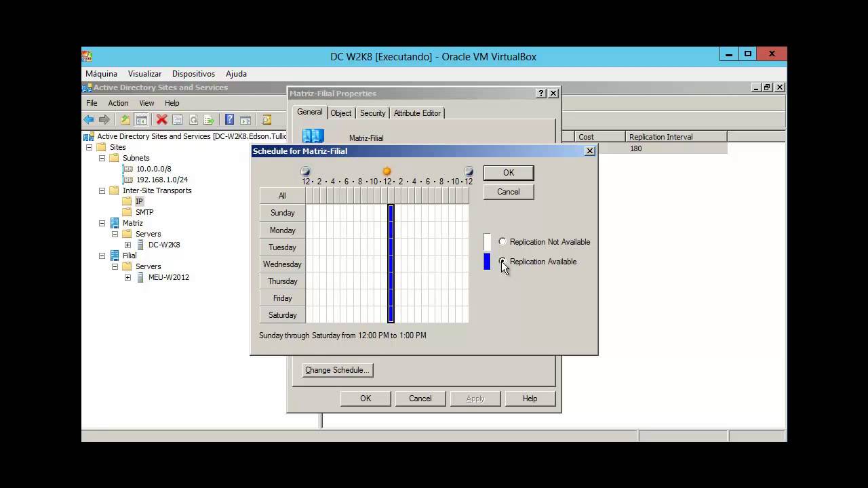The height and width of the screenshot is (488, 868).
Task: Click the Sites folder icon in the tree
Action: coord(101,147)
